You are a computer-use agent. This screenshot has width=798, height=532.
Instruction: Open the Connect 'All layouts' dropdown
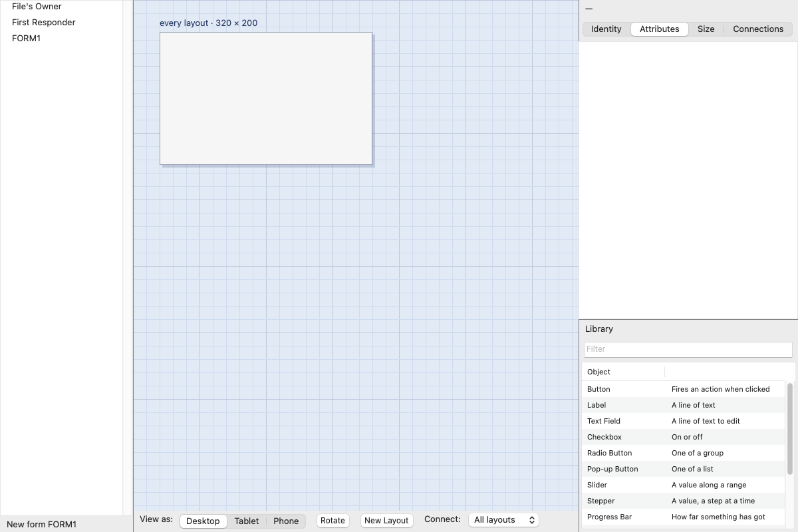click(x=503, y=520)
